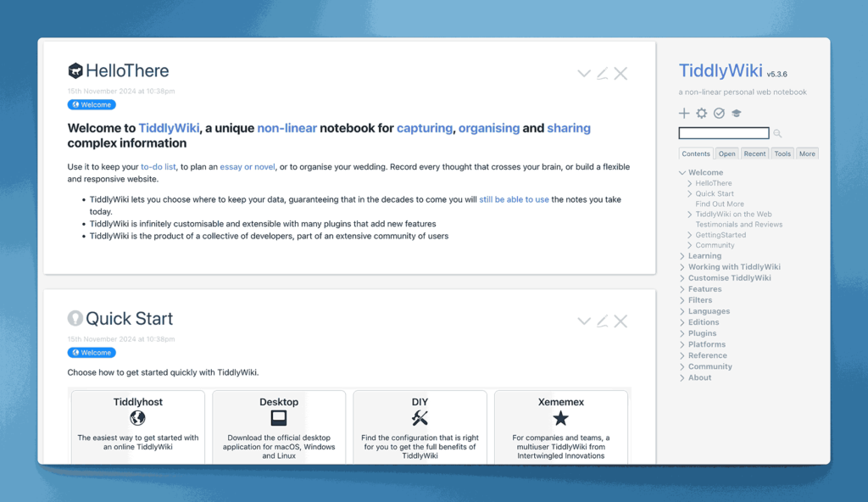Switch to the Recent tab

pyautogui.click(x=754, y=153)
